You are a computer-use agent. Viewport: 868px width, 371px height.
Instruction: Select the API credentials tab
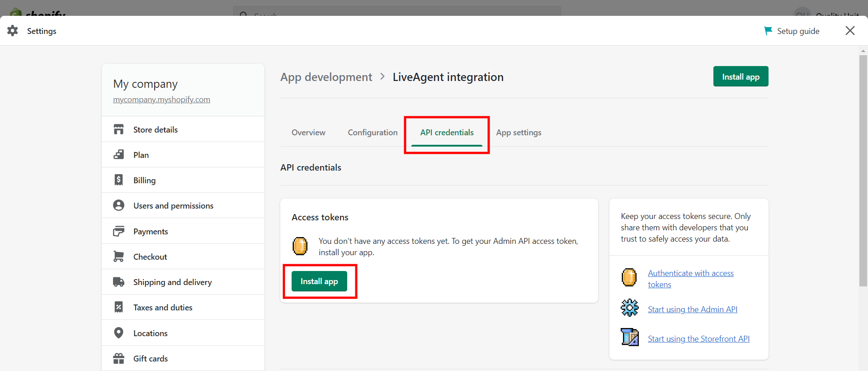(x=447, y=133)
